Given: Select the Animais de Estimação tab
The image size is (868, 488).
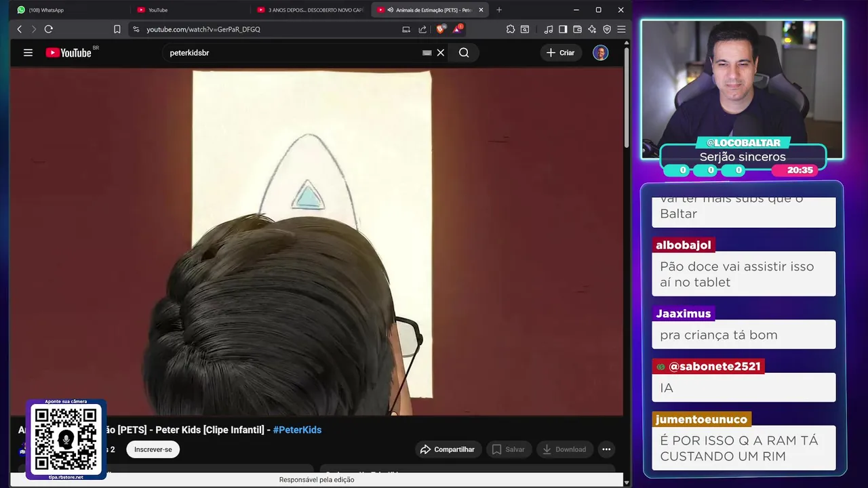Looking at the screenshot, I should point(427,10).
